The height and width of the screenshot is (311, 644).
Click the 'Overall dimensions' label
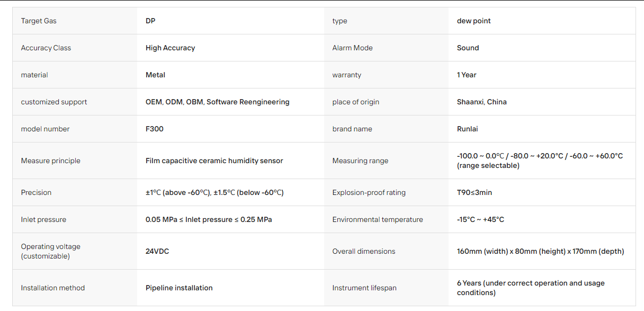(364, 251)
